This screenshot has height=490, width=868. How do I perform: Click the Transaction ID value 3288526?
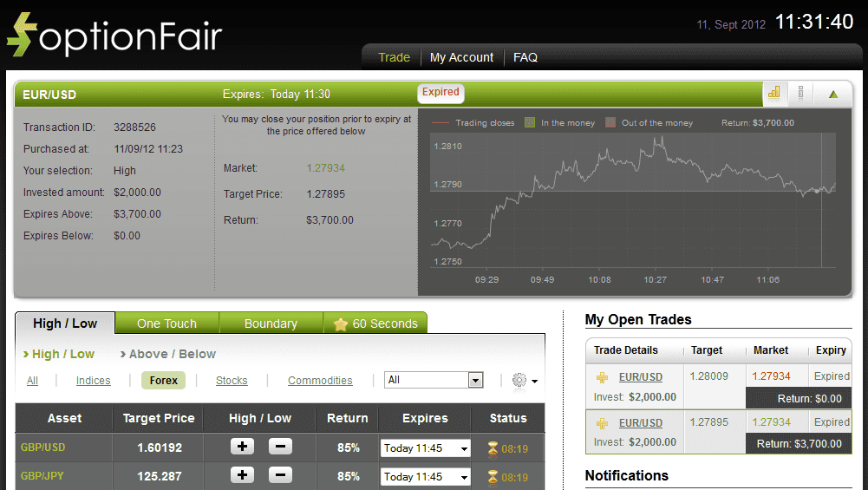click(x=134, y=127)
